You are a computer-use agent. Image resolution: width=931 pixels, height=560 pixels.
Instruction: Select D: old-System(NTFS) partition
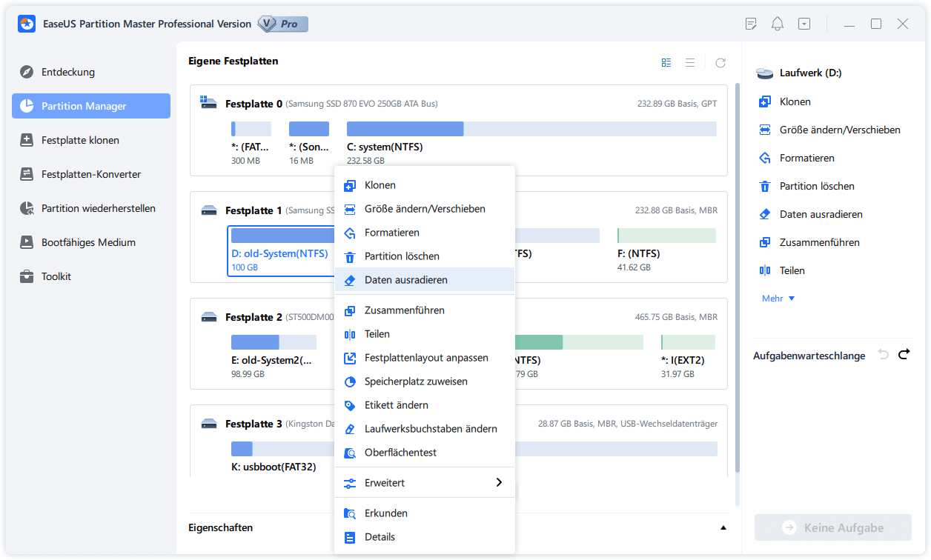click(x=282, y=250)
